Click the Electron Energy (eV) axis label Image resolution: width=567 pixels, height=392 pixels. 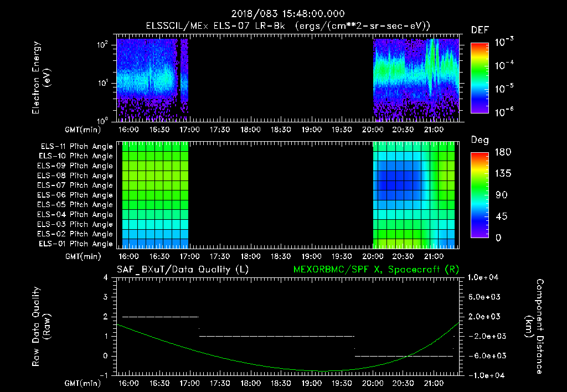41,78
